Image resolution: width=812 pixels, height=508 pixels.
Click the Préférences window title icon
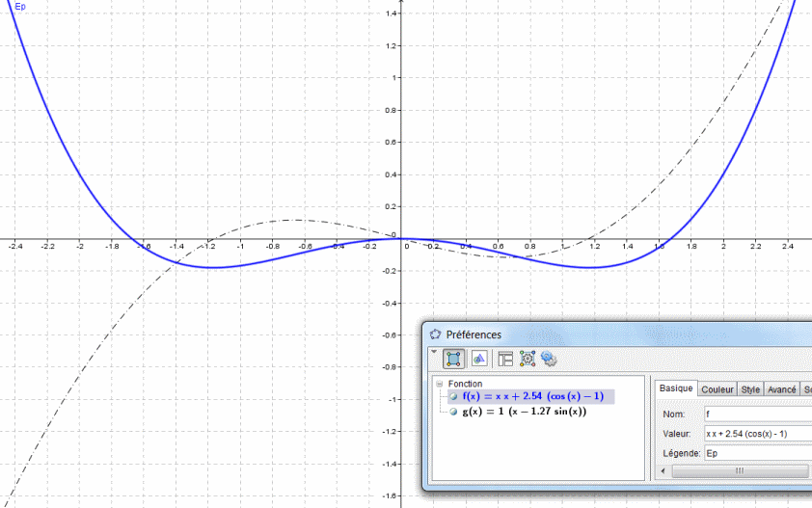(435, 334)
